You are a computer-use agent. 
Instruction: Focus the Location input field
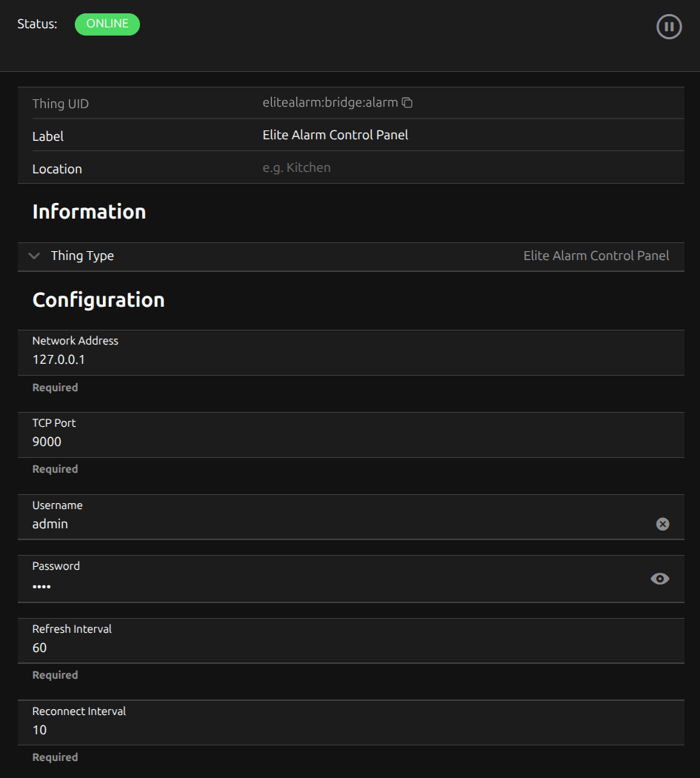point(444,167)
